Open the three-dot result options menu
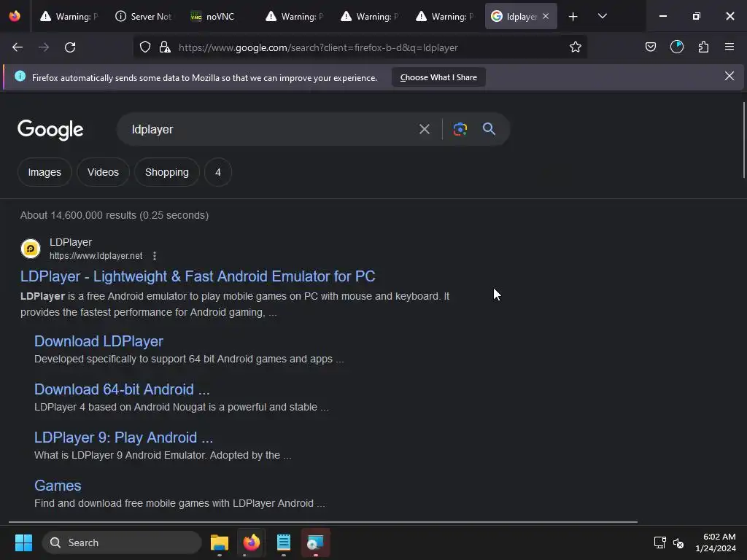Screen dimensions: 747x560 tap(155, 256)
